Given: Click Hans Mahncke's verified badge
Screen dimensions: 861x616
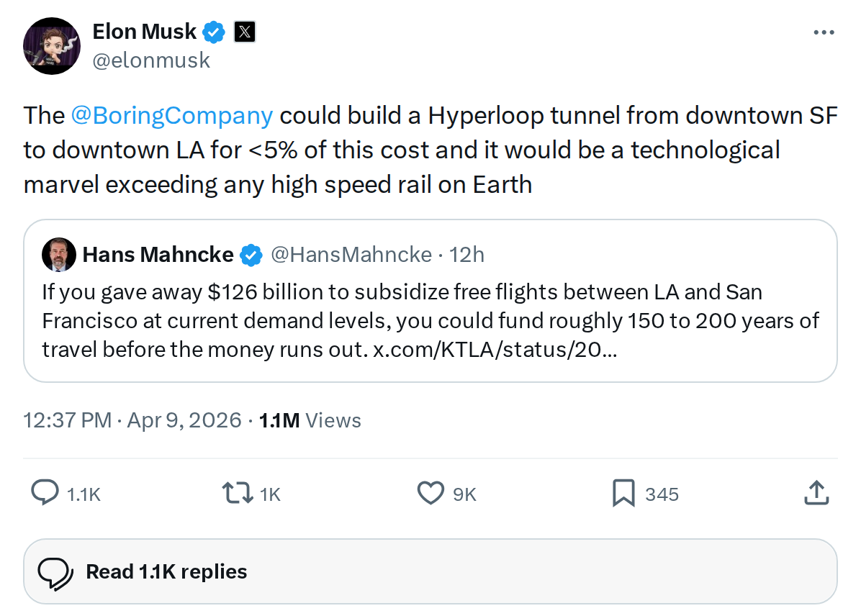Looking at the screenshot, I should pyautogui.click(x=251, y=254).
